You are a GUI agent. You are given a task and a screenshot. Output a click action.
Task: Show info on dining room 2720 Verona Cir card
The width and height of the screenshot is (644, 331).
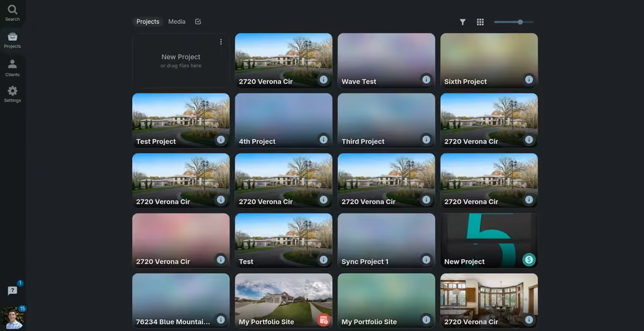pos(529,320)
